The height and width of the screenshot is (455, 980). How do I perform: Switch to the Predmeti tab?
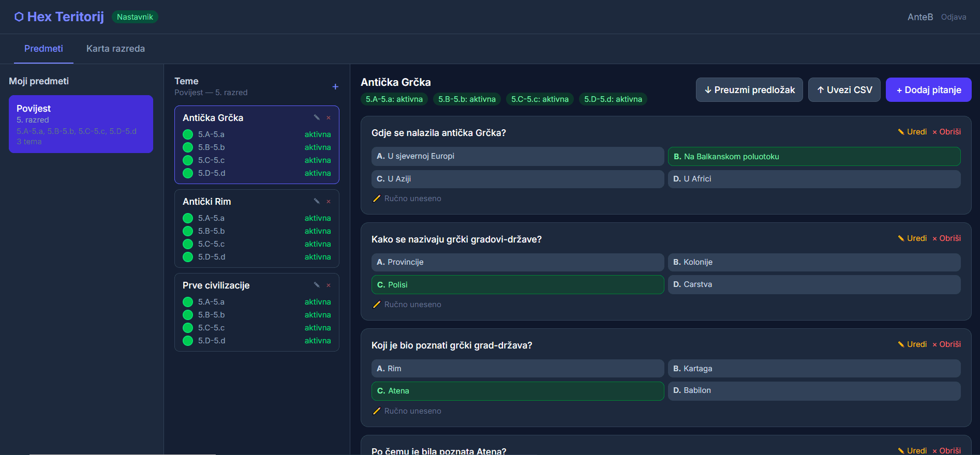point(43,49)
